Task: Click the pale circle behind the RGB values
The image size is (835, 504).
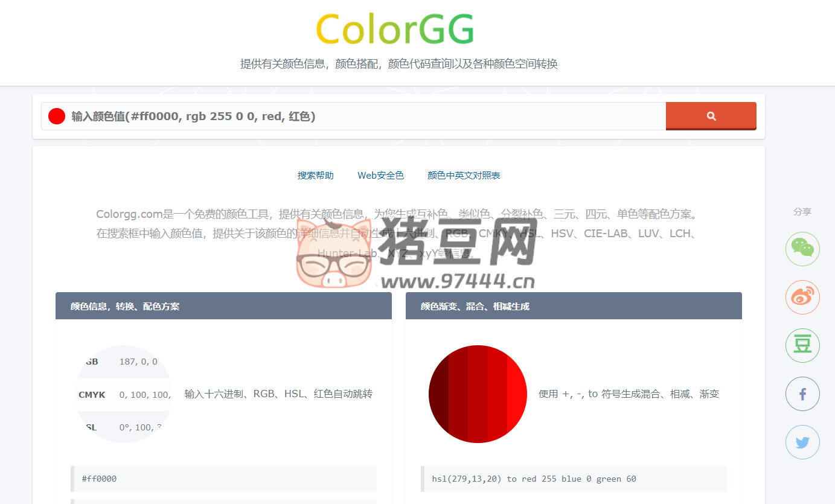Action: 124,394
